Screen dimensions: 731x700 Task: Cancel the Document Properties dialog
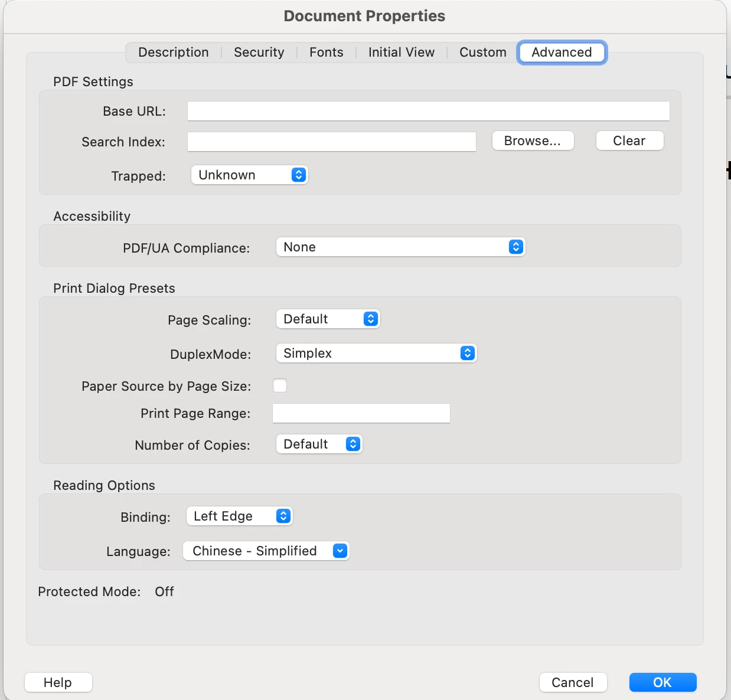click(573, 682)
